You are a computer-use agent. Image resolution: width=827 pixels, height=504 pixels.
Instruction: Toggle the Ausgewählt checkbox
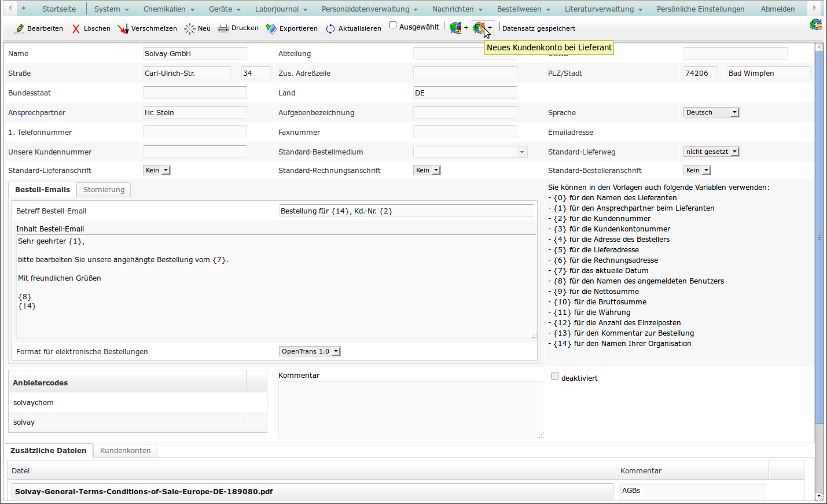pos(393,25)
